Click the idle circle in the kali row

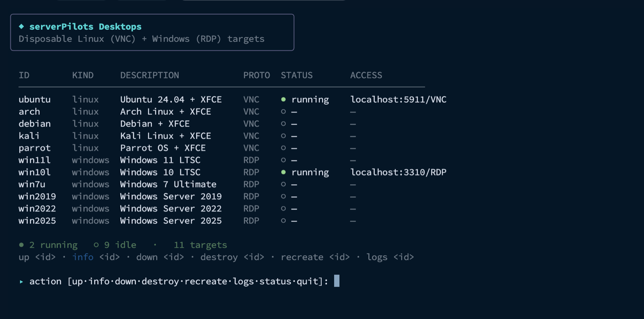click(x=283, y=136)
